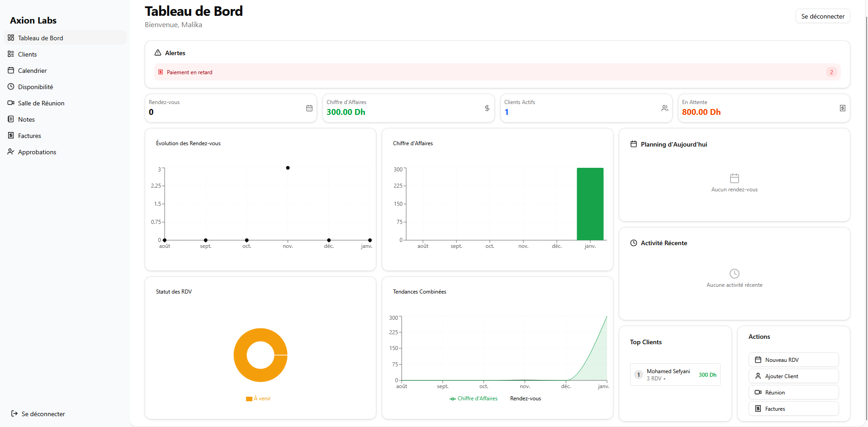Click the Notes icon in the sidebar
The height and width of the screenshot is (427, 868).
pos(10,119)
